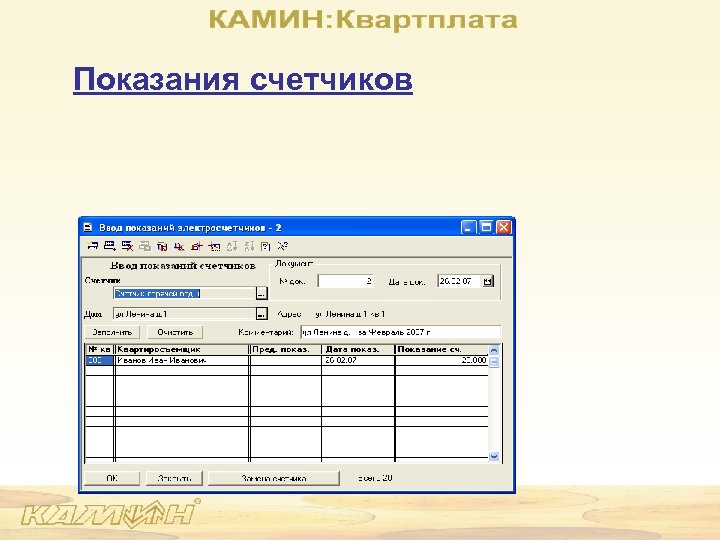Click the Квартиросъемщик column header
Screen dimensions: 720x540
coord(182,349)
